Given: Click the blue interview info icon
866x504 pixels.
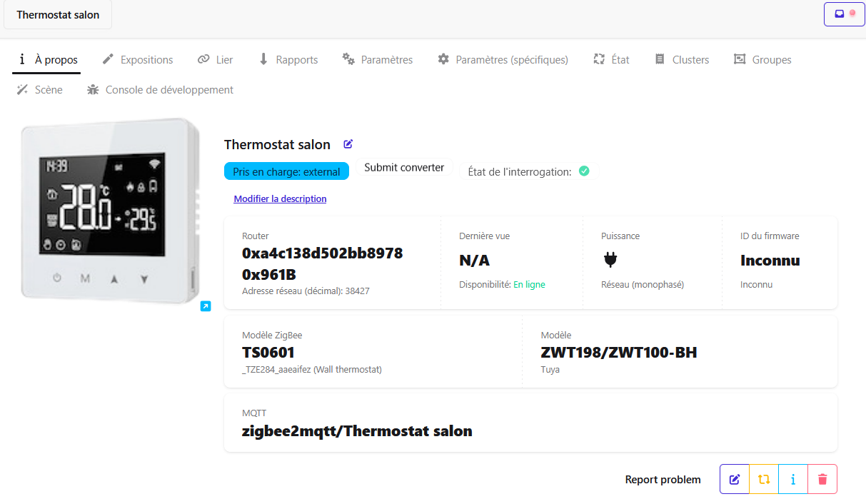Looking at the screenshot, I should pyautogui.click(x=793, y=480).
